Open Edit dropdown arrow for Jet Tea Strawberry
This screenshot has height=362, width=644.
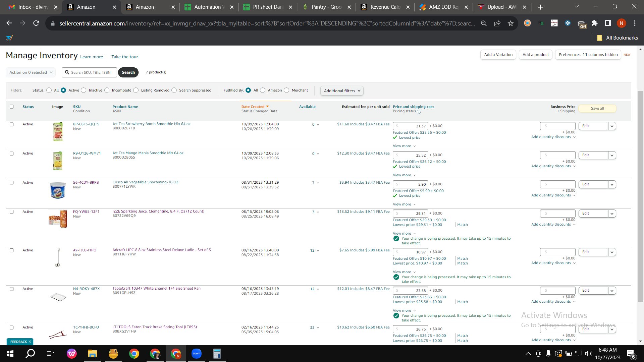click(612, 126)
